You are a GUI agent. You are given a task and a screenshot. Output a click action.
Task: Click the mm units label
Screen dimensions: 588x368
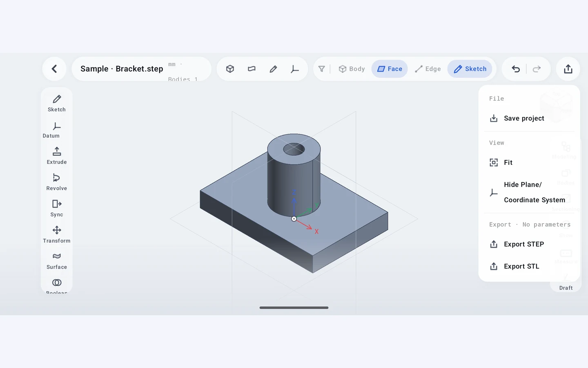tap(172, 64)
